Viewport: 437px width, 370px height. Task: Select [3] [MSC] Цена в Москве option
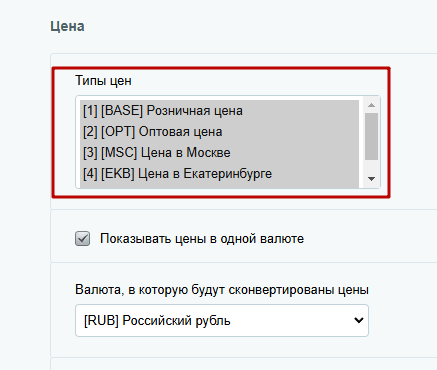(219, 153)
